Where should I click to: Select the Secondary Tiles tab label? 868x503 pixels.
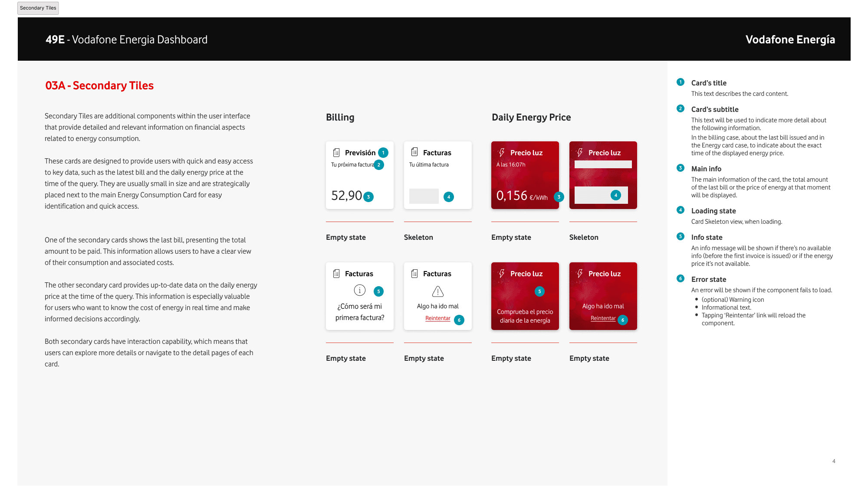[x=38, y=8]
